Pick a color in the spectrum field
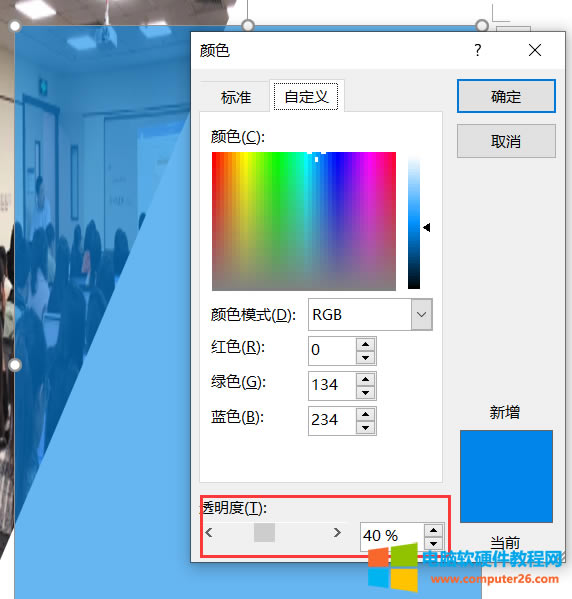This screenshot has width=572, height=599. click(304, 221)
